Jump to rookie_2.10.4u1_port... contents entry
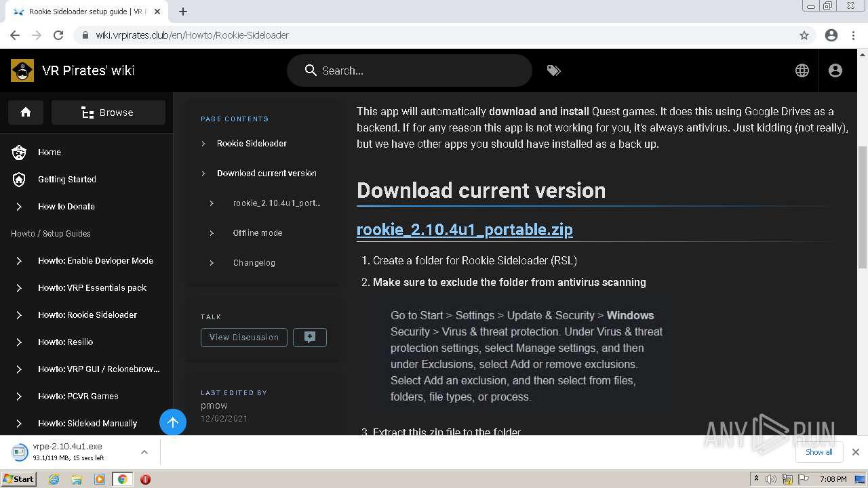Screen dimensions: 868x488 277,203
